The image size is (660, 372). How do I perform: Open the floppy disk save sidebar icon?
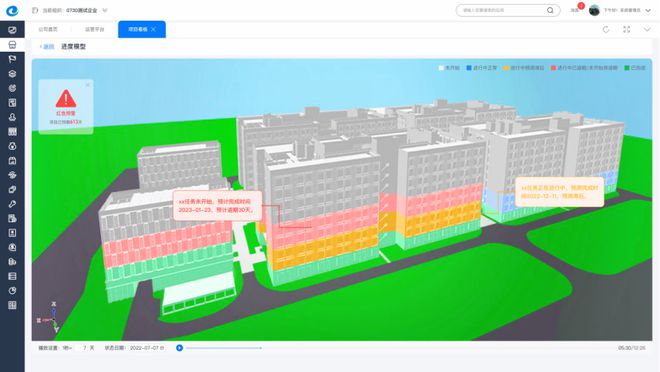[x=12, y=161]
